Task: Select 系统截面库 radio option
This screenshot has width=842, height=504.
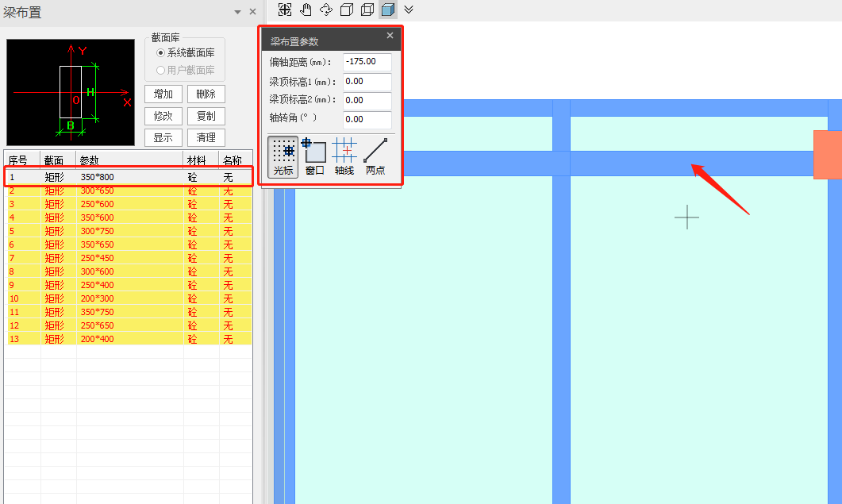Action: click(161, 53)
